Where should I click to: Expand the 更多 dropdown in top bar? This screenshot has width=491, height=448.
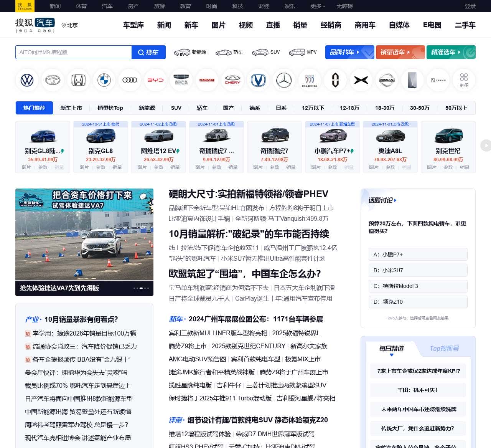coord(318,6)
